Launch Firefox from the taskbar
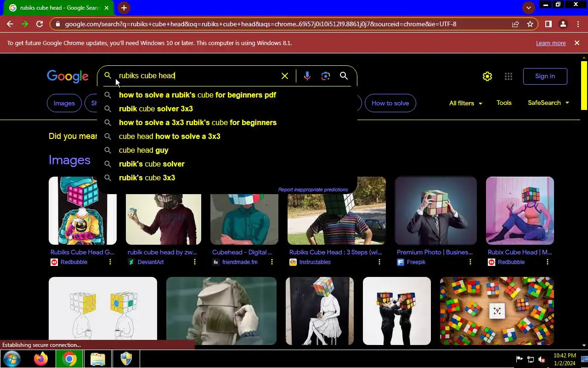 [x=41, y=359]
